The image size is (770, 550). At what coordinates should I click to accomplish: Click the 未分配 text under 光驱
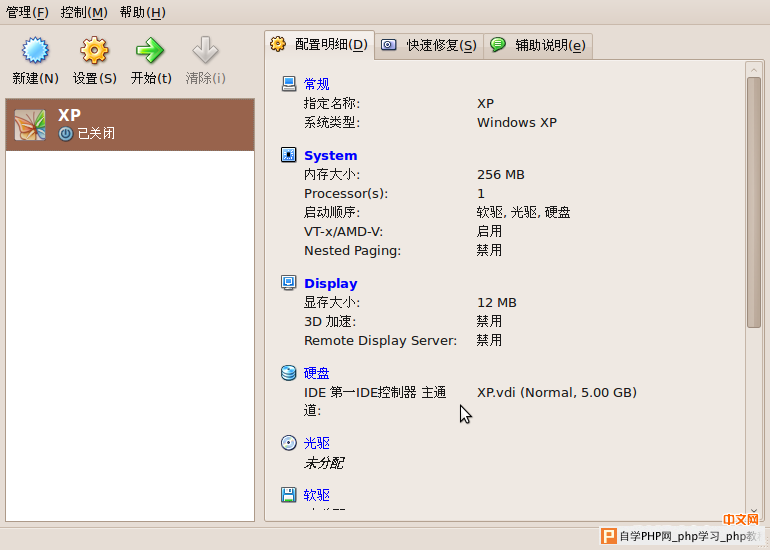click(x=324, y=463)
